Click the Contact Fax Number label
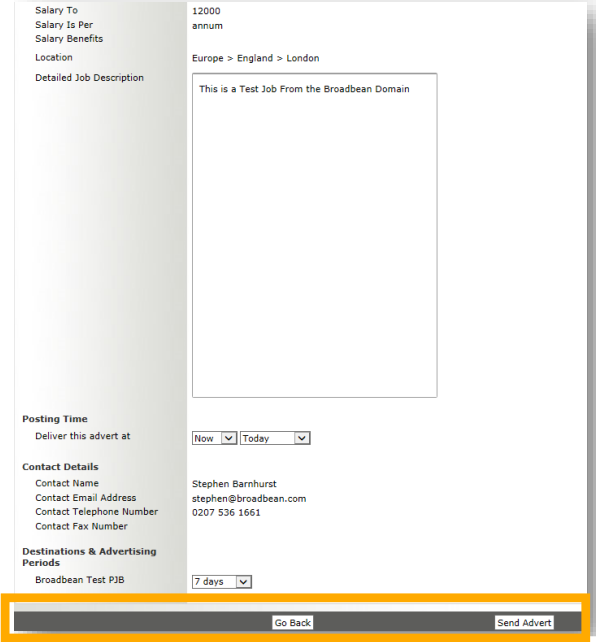Screen dimensions: 596x642 (81, 526)
